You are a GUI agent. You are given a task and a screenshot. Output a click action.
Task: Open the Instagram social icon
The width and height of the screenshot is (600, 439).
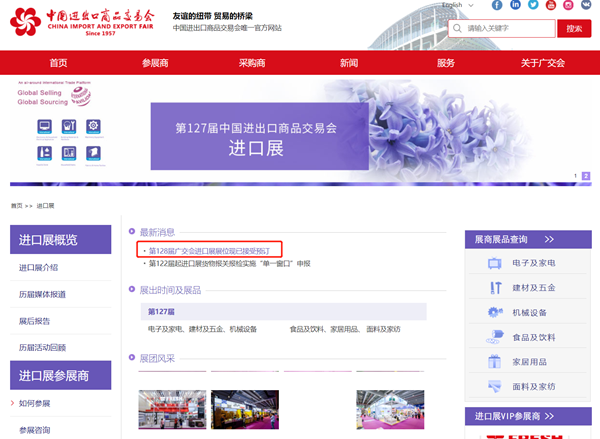point(568,5)
